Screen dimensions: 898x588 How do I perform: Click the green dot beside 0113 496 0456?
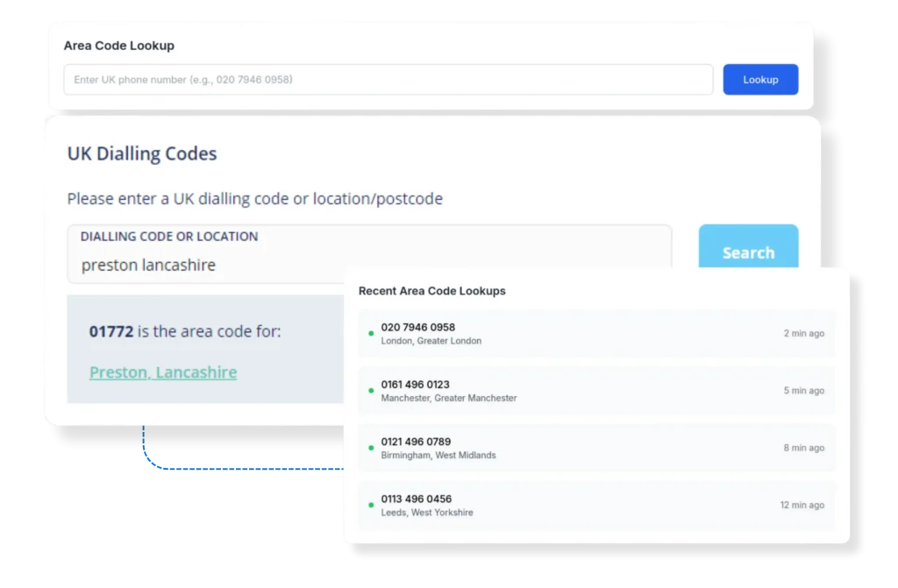(x=371, y=506)
